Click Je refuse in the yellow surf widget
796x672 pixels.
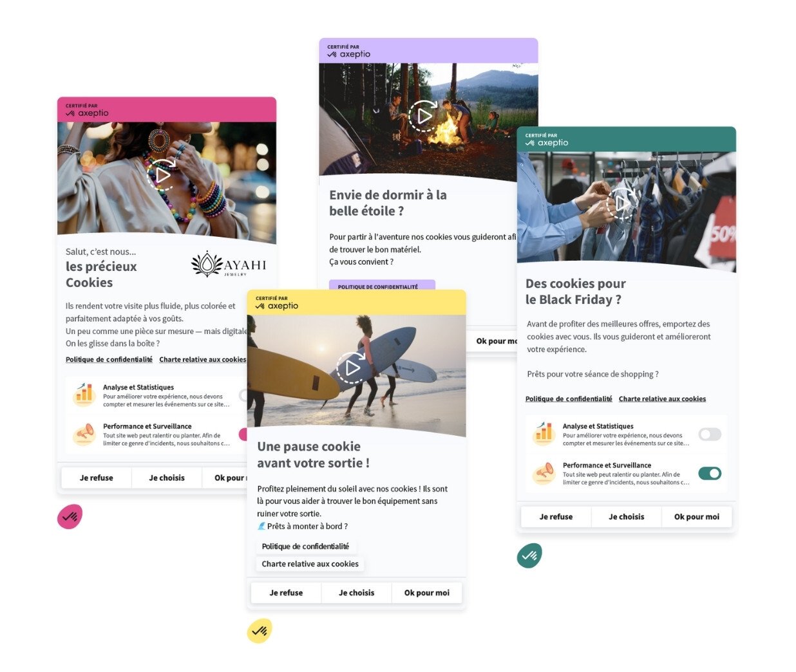click(286, 593)
